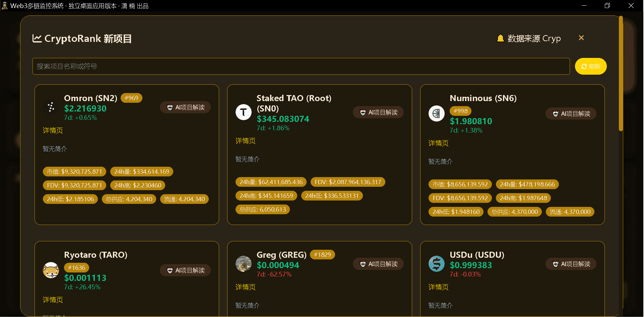Click the app icon in the title bar

point(5,5)
